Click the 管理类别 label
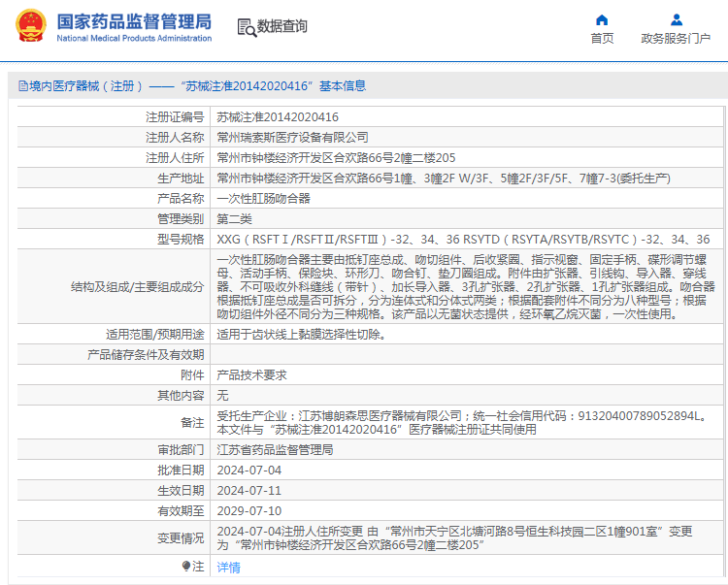 [181, 219]
